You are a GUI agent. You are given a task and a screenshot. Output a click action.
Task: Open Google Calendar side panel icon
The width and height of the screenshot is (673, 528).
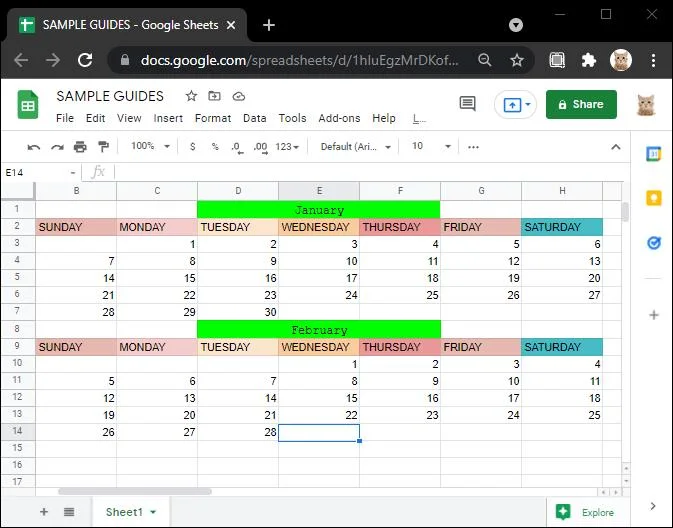[x=654, y=154]
